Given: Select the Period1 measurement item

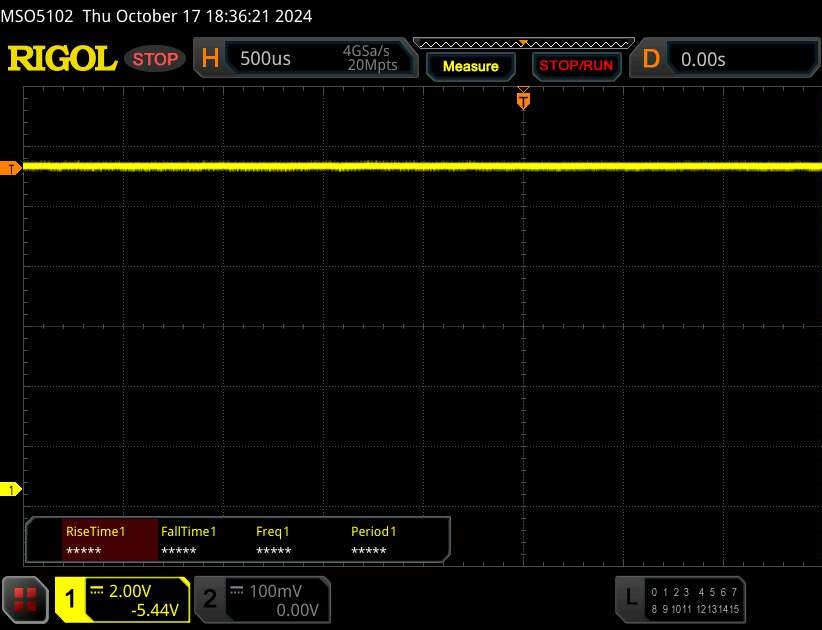Looking at the screenshot, I should 373,540.
